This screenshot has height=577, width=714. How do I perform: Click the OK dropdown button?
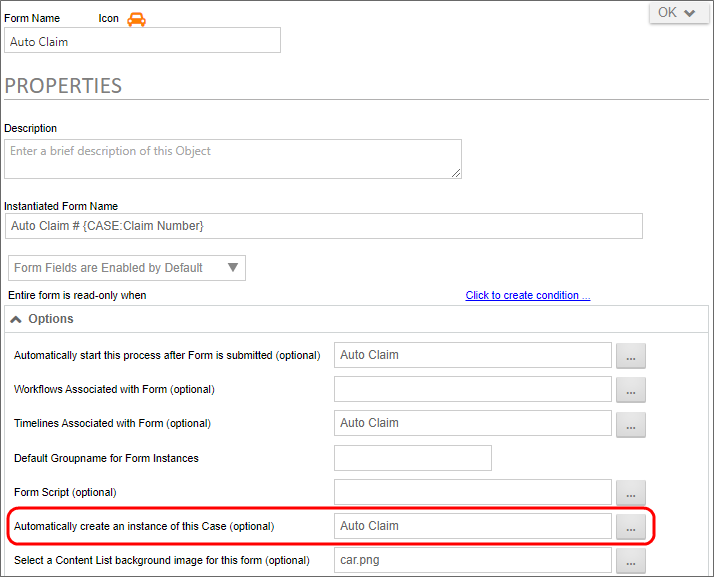[678, 13]
